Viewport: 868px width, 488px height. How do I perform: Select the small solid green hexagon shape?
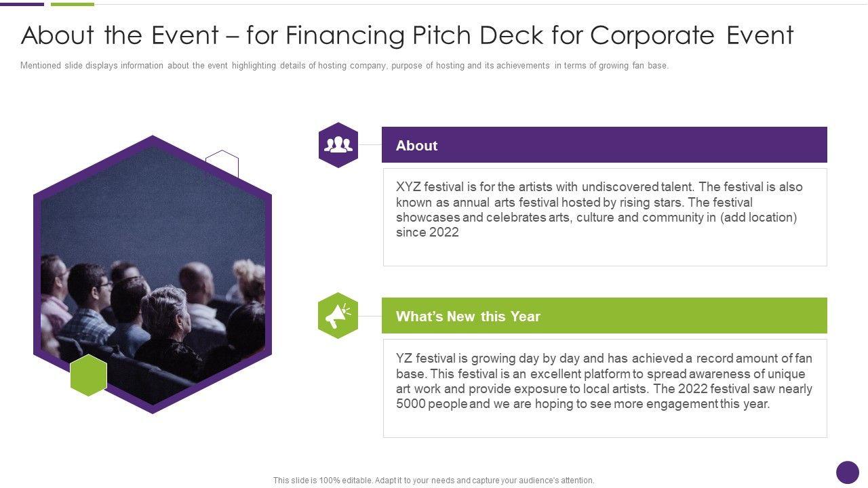[88, 375]
